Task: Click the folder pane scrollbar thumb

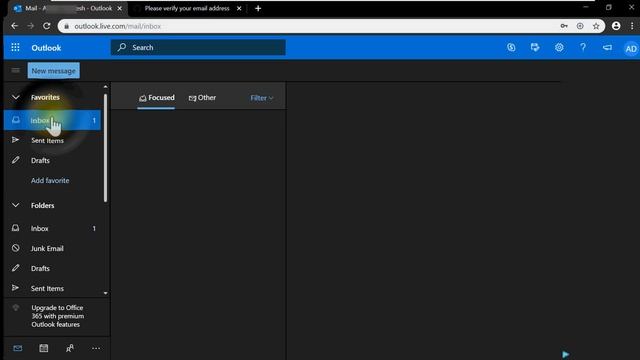Action: point(105,148)
